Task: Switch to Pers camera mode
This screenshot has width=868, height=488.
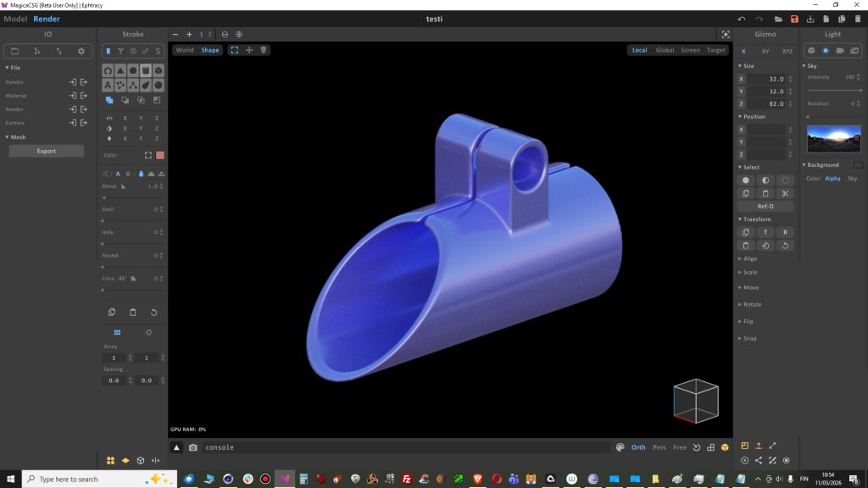Action: tap(659, 447)
